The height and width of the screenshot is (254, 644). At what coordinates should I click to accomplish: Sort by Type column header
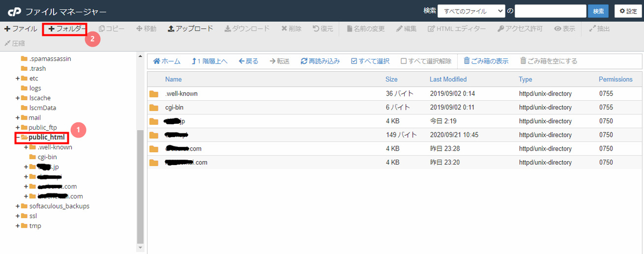coord(525,79)
